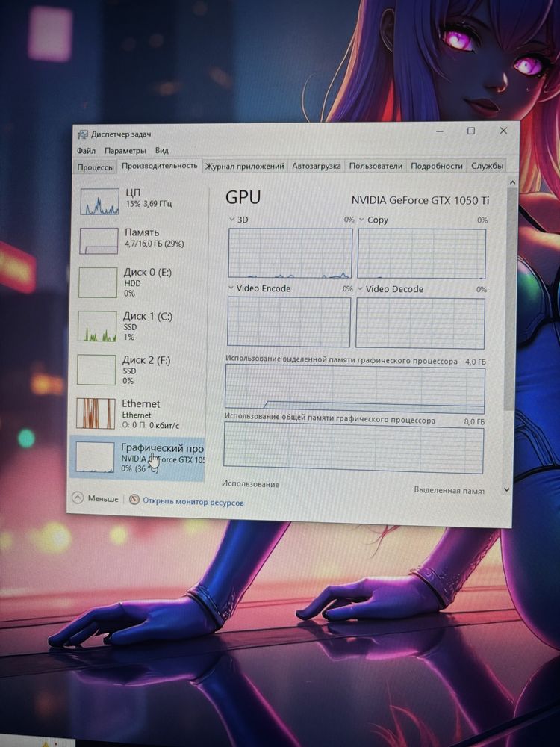Expand the Copy engine dropdown
Image resolution: width=560 pixels, height=747 pixels.
click(x=361, y=220)
